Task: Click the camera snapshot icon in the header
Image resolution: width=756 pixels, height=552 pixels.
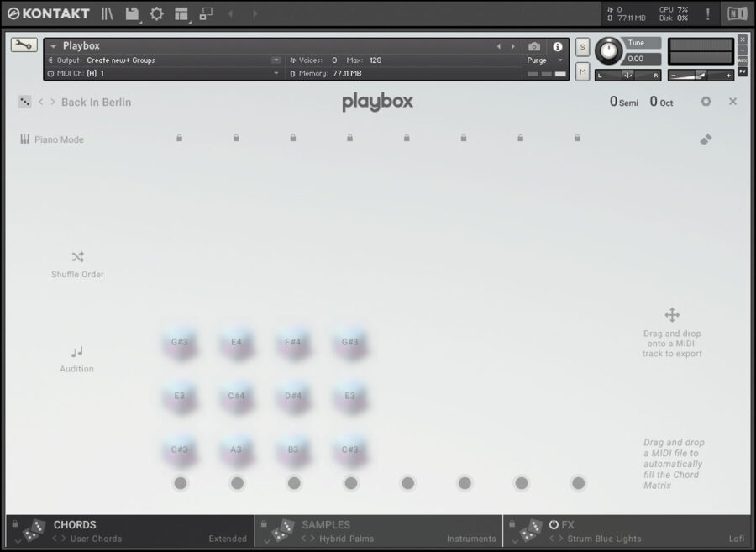Action: (x=535, y=47)
